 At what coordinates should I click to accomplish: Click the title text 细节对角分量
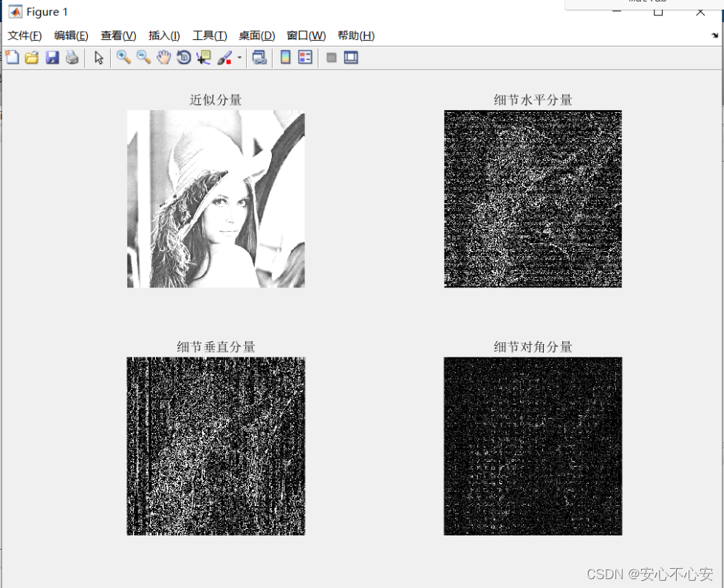[x=533, y=346]
